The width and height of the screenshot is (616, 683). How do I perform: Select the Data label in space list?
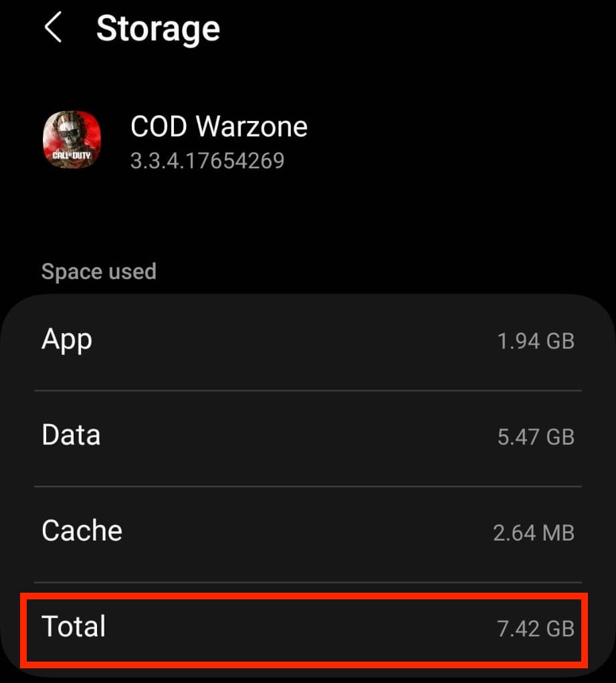[x=71, y=435]
